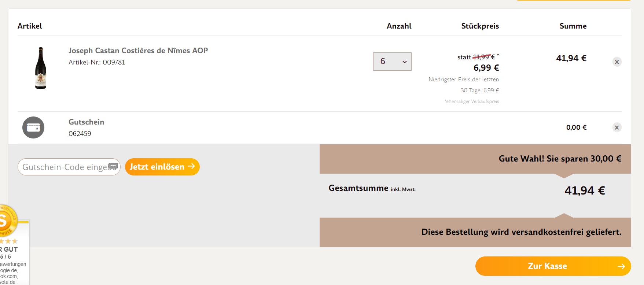The width and height of the screenshot is (644, 285).
Task: Open the Joseph Castan Costières de Nîmes product link
Action: [x=138, y=51]
